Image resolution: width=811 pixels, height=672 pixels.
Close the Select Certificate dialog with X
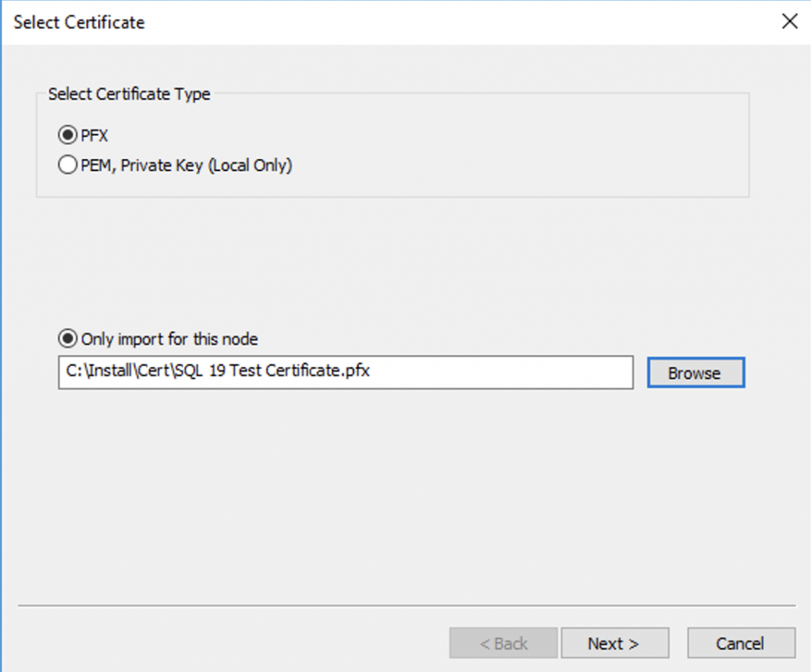click(790, 21)
